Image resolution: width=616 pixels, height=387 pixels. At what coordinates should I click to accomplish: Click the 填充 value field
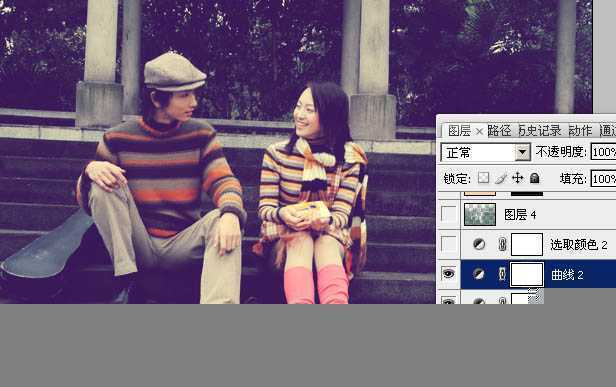coord(603,179)
